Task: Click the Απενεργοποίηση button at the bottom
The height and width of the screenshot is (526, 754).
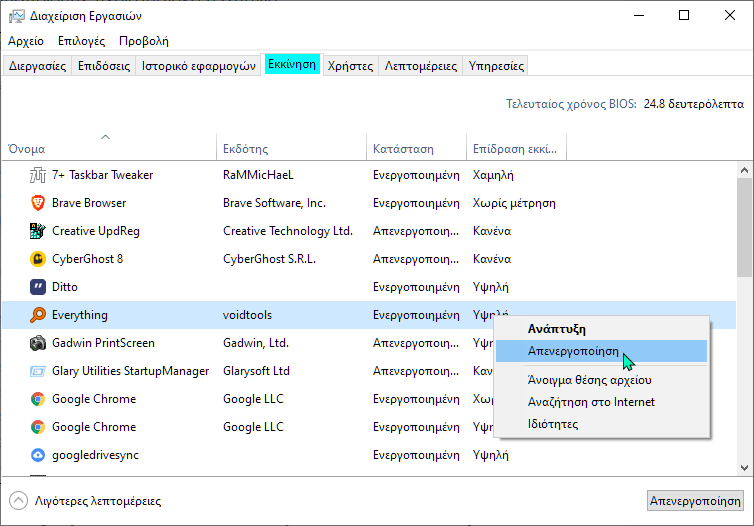Action: (x=695, y=501)
